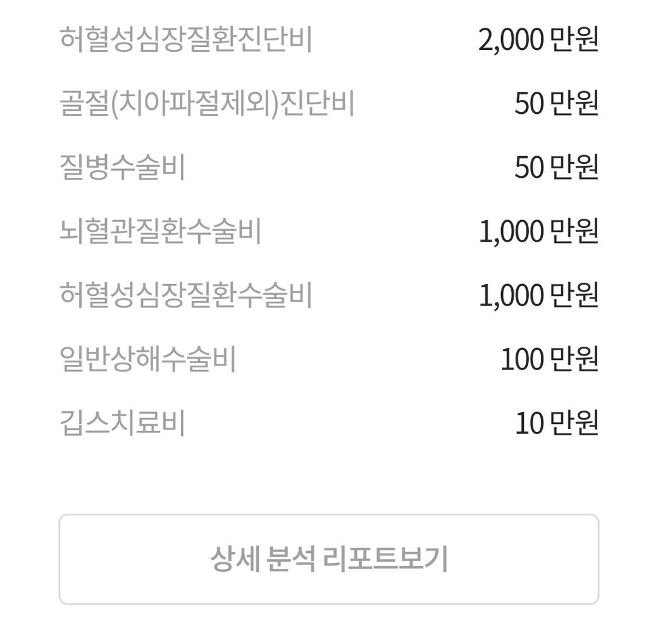Tap the 질병수술비 coverage label

[122, 168]
